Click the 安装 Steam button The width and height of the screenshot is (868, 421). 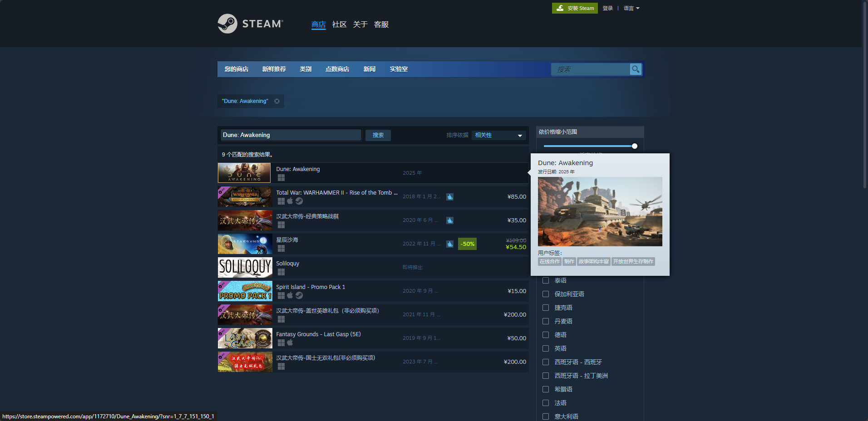[x=575, y=8]
